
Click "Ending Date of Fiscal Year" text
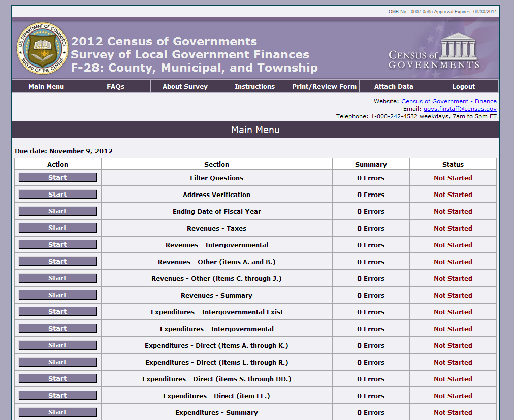coord(217,211)
